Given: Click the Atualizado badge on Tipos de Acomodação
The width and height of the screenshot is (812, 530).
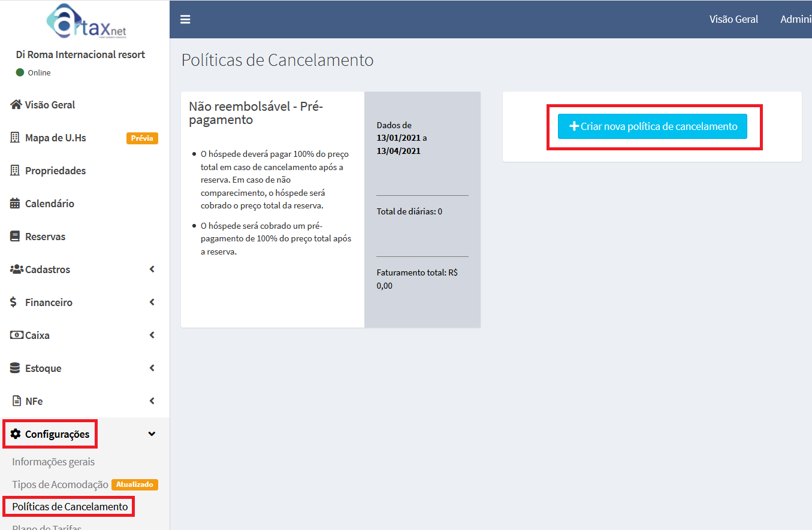Looking at the screenshot, I should pyautogui.click(x=135, y=484).
